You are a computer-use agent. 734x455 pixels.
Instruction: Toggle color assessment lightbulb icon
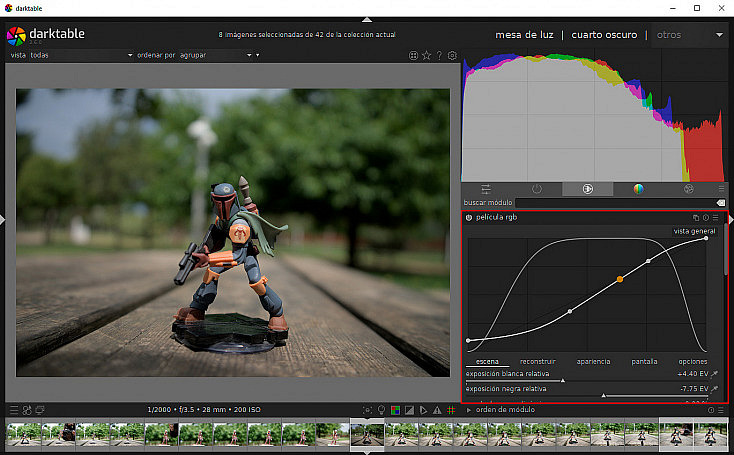click(x=382, y=410)
